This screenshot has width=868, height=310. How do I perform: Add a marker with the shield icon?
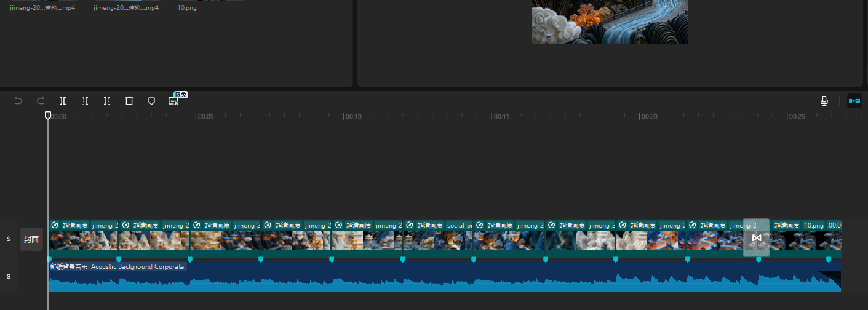tap(151, 101)
